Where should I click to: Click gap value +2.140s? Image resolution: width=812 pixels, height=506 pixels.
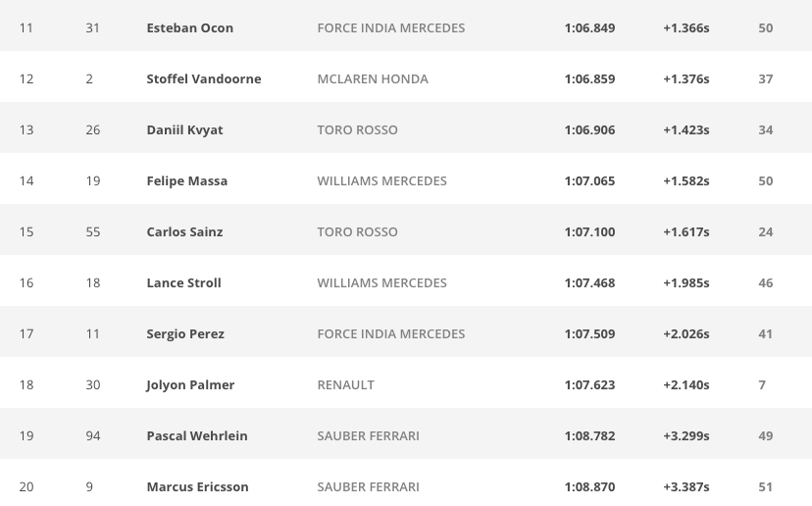pyautogui.click(x=685, y=384)
